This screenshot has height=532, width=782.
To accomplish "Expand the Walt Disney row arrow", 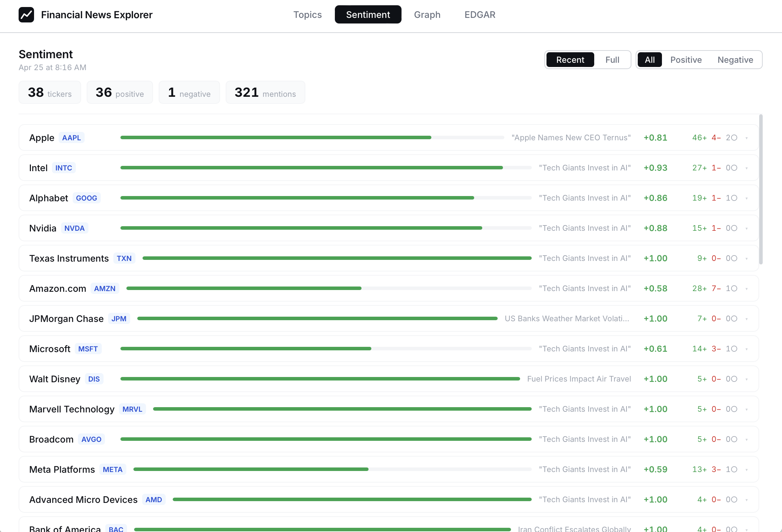I will [747, 379].
